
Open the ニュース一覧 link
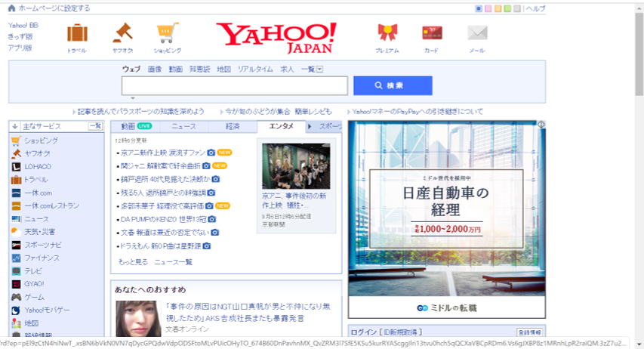(174, 262)
